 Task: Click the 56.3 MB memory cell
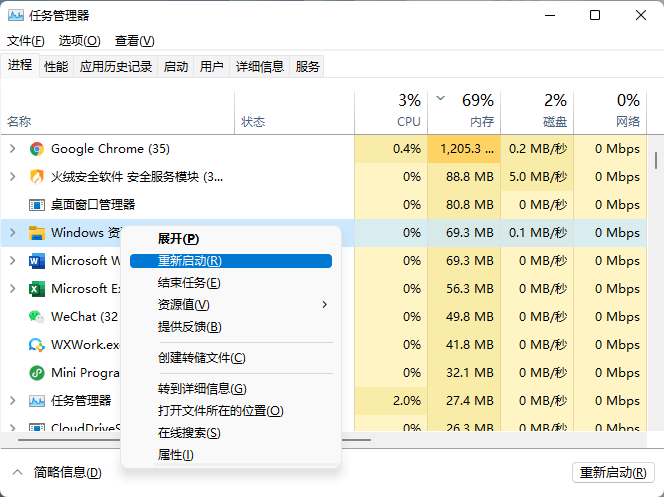click(x=464, y=289)
